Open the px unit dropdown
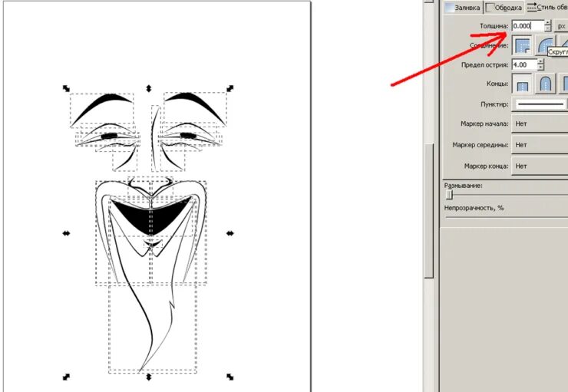 561,26
